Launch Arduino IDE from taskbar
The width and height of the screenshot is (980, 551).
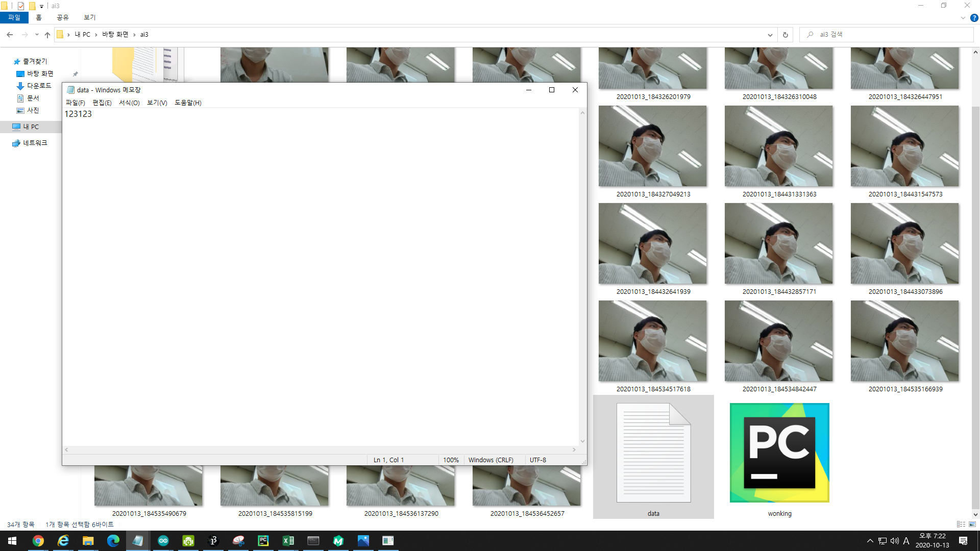pos(163,541)
